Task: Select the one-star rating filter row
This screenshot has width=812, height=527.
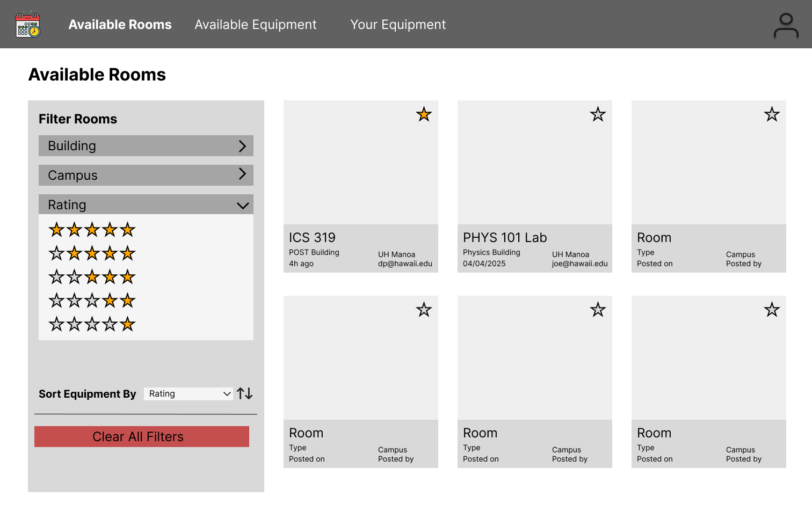Action: (92, 324)
